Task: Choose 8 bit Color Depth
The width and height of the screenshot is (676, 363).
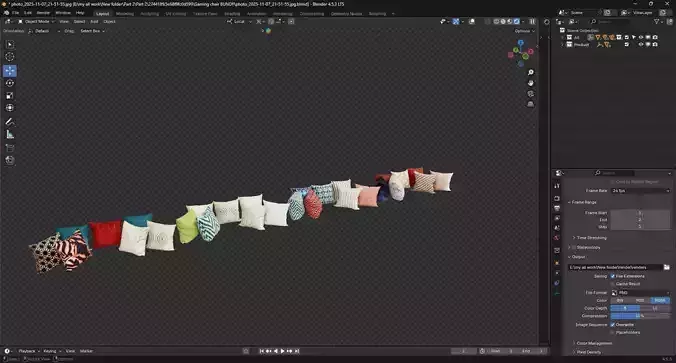Action: pyautogui.click(x=625, y=308)
